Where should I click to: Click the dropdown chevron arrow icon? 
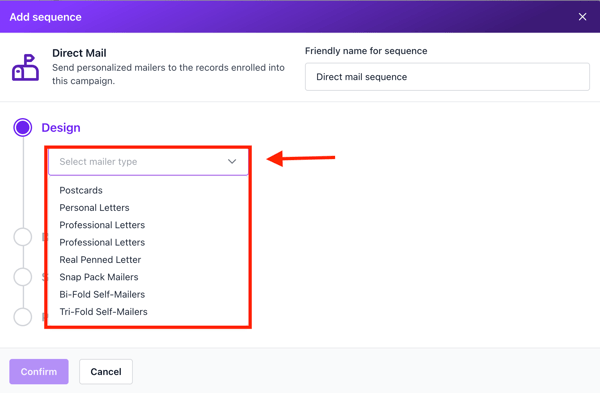[232, 161]
